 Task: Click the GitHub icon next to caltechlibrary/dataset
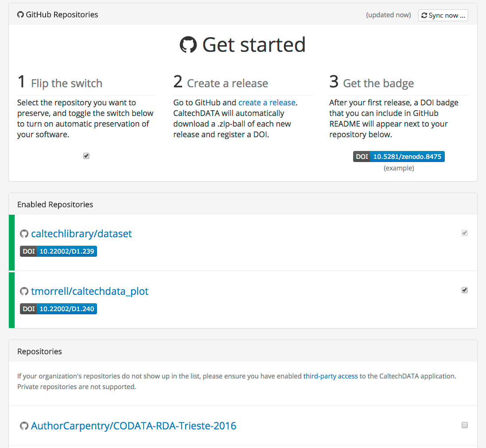24,234
